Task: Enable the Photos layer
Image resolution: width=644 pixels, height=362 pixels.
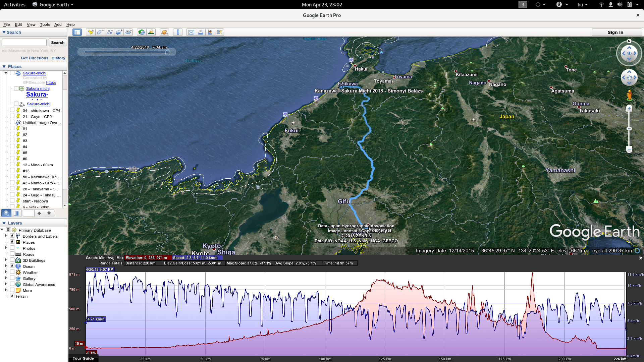Action: pos(12,248)
